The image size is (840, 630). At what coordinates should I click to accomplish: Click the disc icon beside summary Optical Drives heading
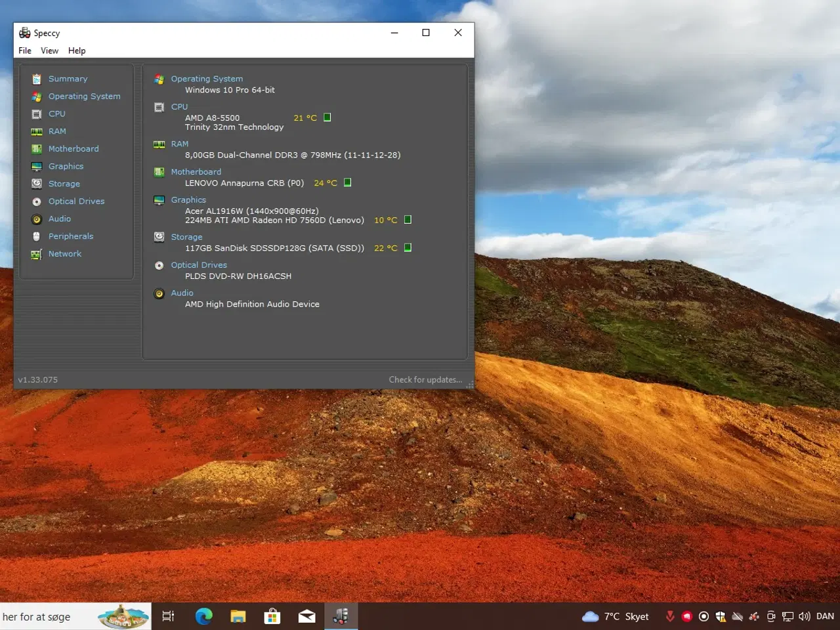pos(159,266)
